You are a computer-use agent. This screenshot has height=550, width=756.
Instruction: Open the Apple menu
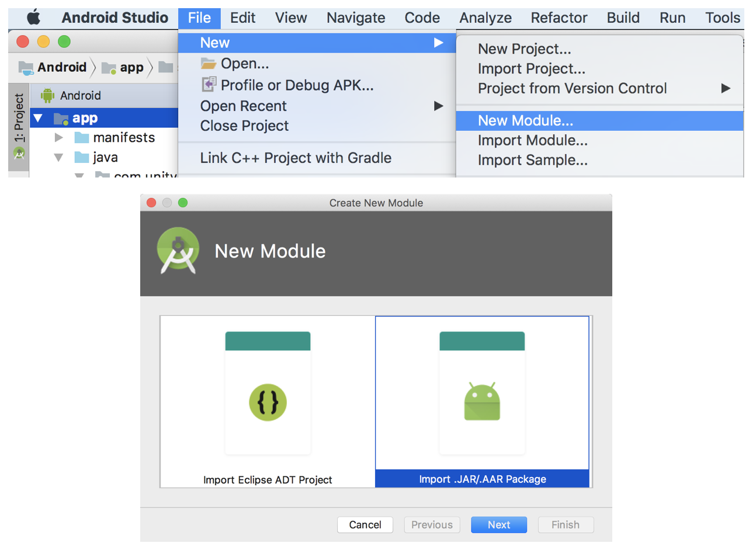tap(33, 18)
